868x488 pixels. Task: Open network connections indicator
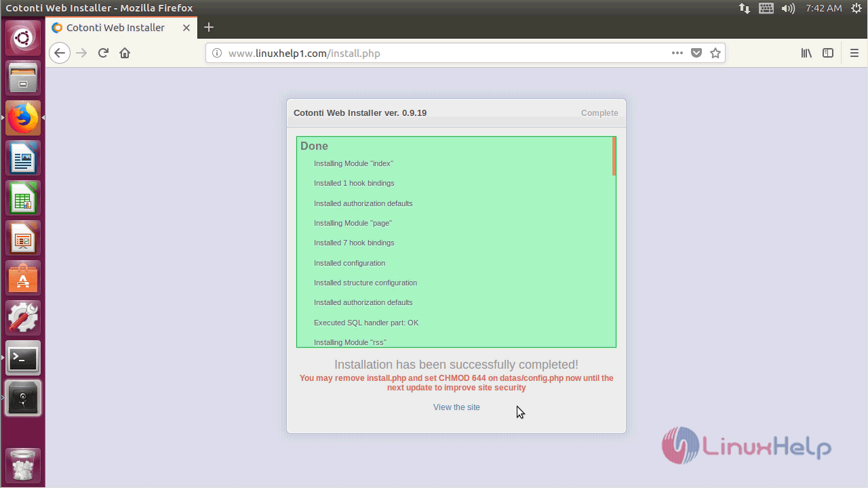click(x=745, y=8)
